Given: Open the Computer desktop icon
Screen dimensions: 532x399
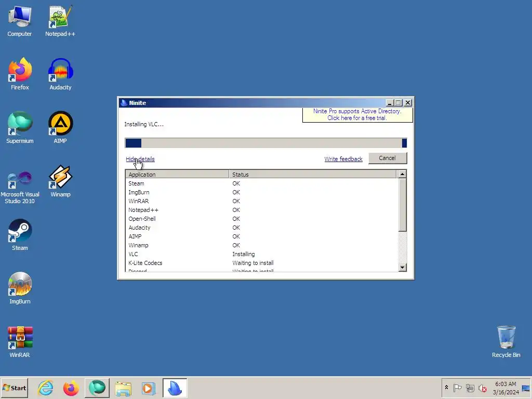Looking at the screenshot, I should 20,22.
